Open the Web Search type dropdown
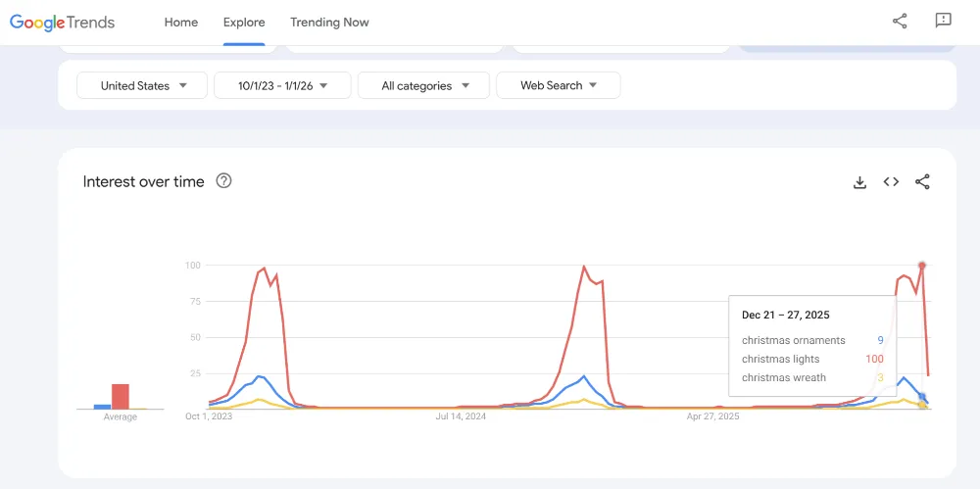Screen dimensions: 980x489 pyautogui.click(x=559, y=85)
